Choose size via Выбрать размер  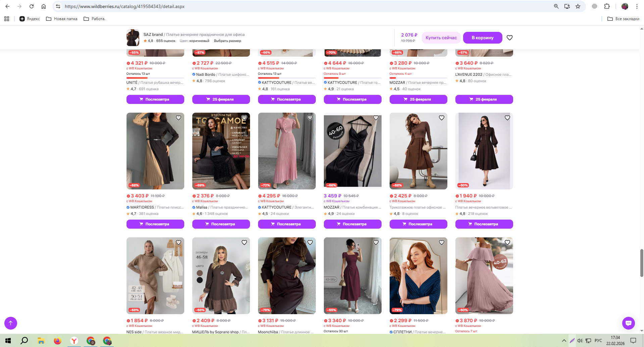(227, 41)
